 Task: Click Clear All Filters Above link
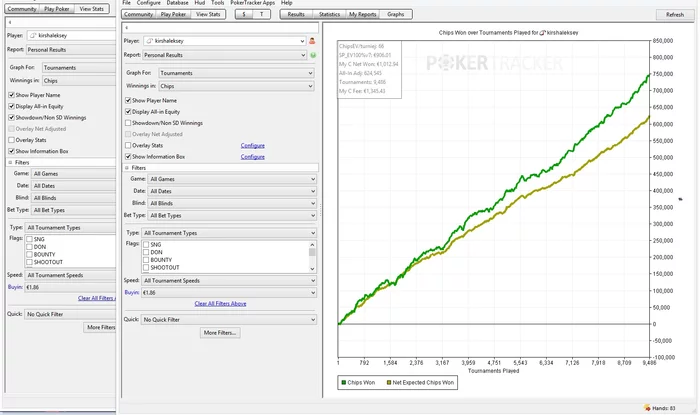click(221, 303)
